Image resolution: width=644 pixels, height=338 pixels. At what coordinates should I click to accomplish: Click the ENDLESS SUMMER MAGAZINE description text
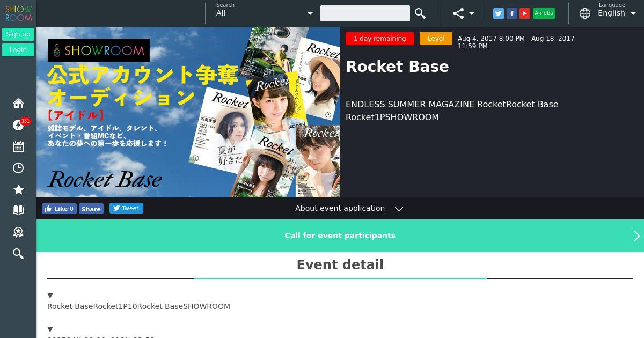(x=452, y=111)
